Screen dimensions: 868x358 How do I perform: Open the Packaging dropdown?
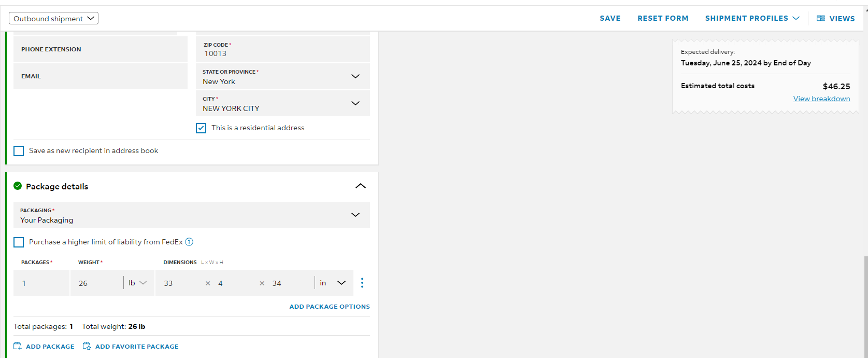click(x=192, y=215)
